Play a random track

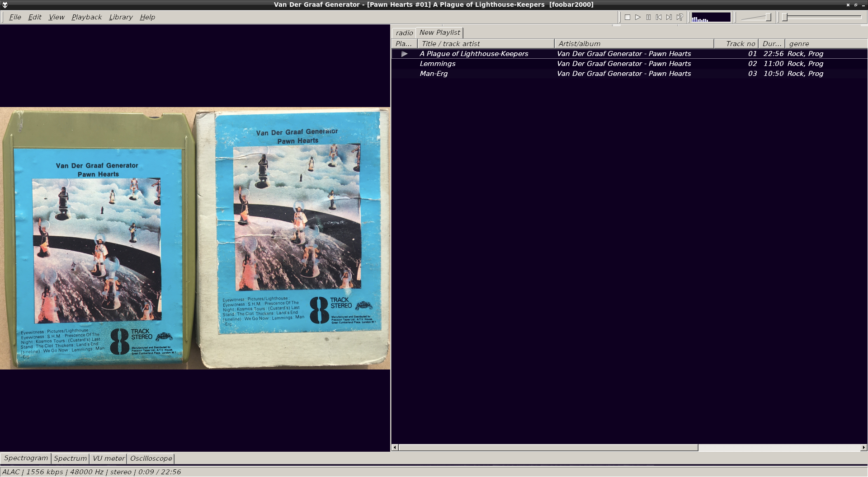(679, 17)
